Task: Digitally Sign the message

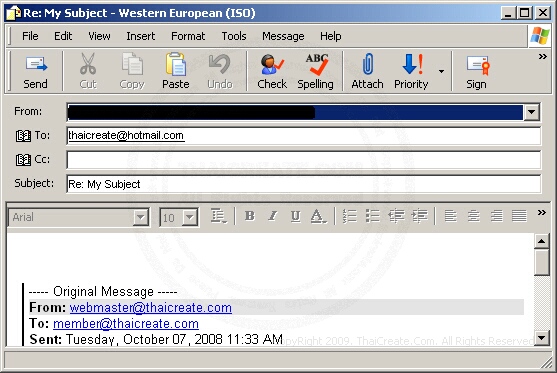Action: pyautogui.click(x=476, y=71)
